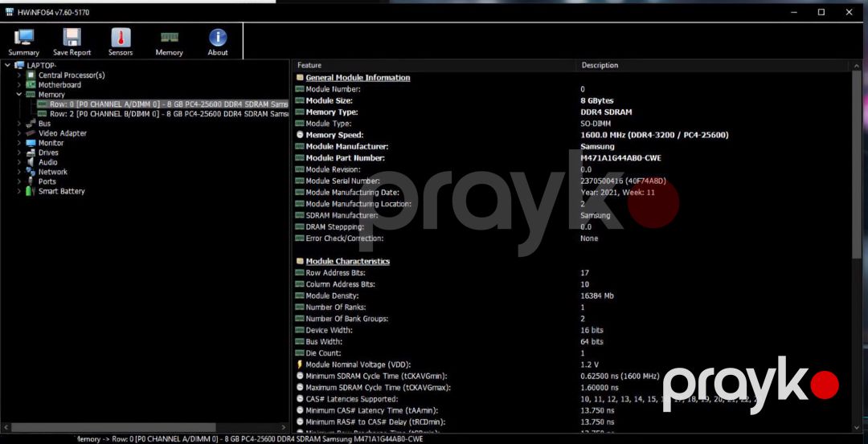Select the Audio tree item

(x=48, y=162)
